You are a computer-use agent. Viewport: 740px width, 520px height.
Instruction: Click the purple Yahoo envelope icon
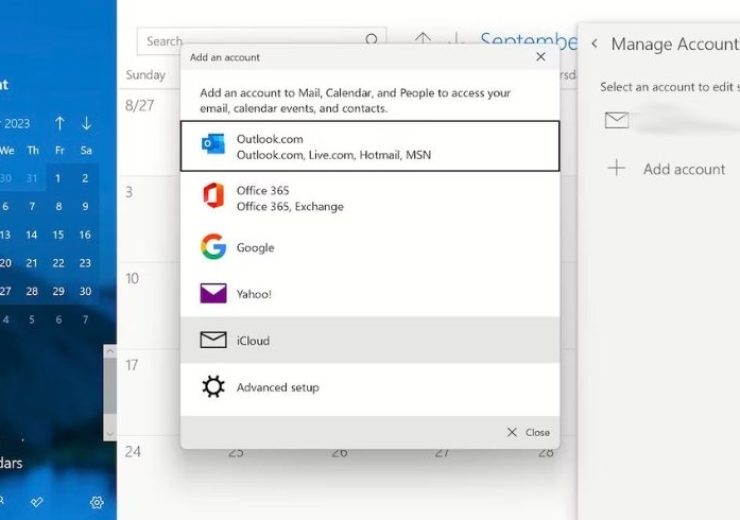pos(213,293)
